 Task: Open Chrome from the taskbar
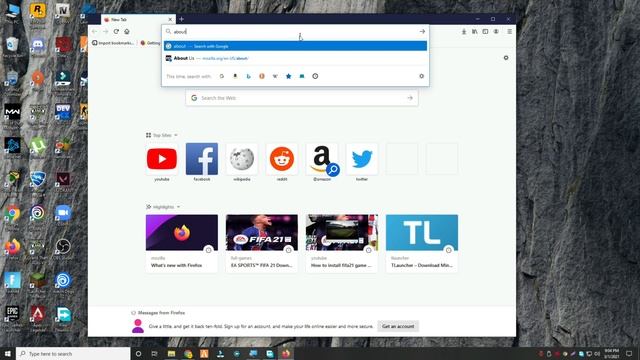click(x=188, y=353)
